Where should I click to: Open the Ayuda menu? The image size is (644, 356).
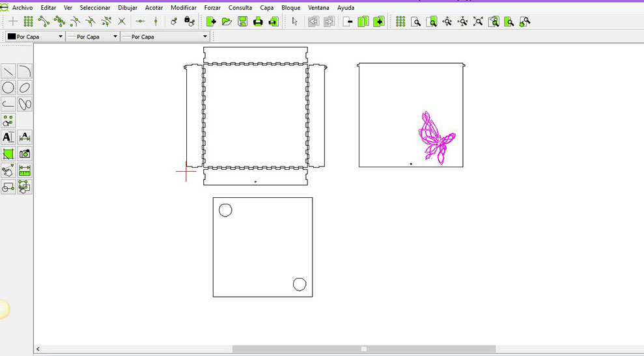click(345, 7)
